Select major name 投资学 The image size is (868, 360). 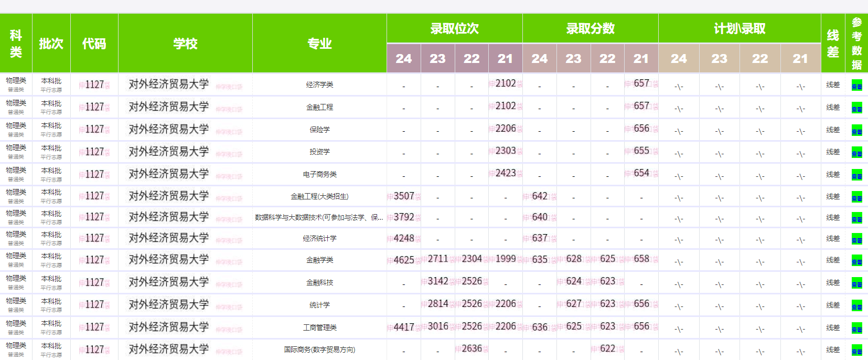pos(319,152)
